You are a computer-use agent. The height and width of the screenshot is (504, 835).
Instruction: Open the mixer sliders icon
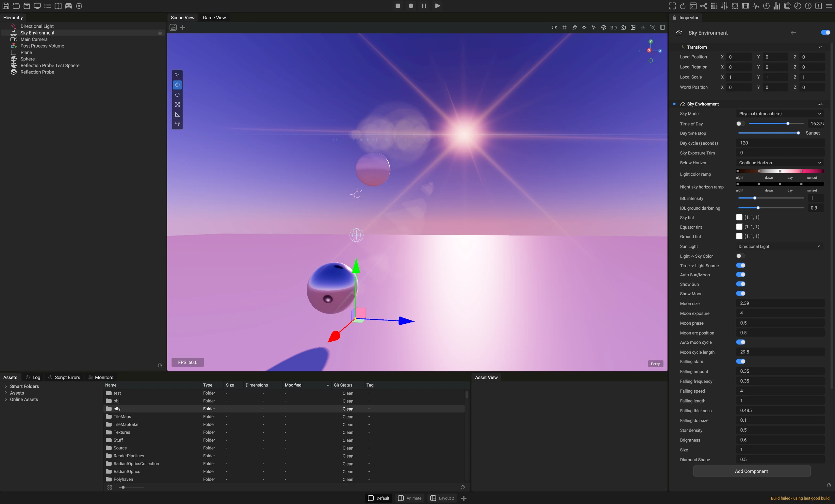click(725, 6)
